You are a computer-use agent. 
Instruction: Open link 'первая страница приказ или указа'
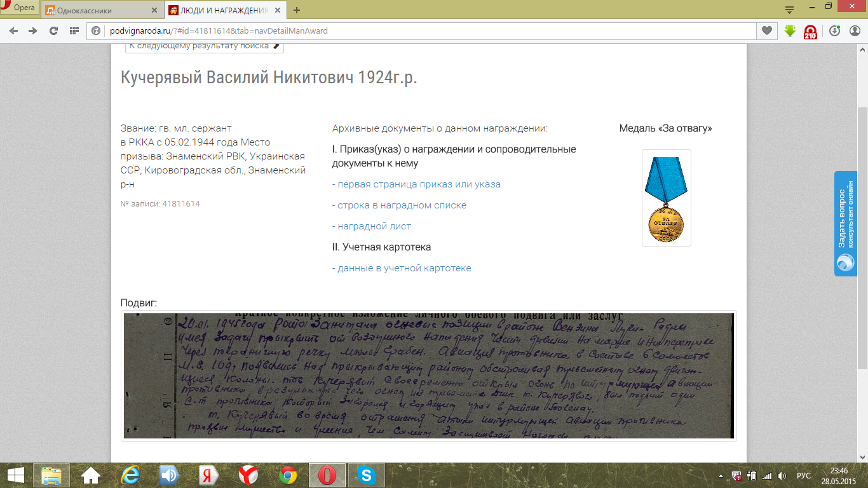coord(416,184)
